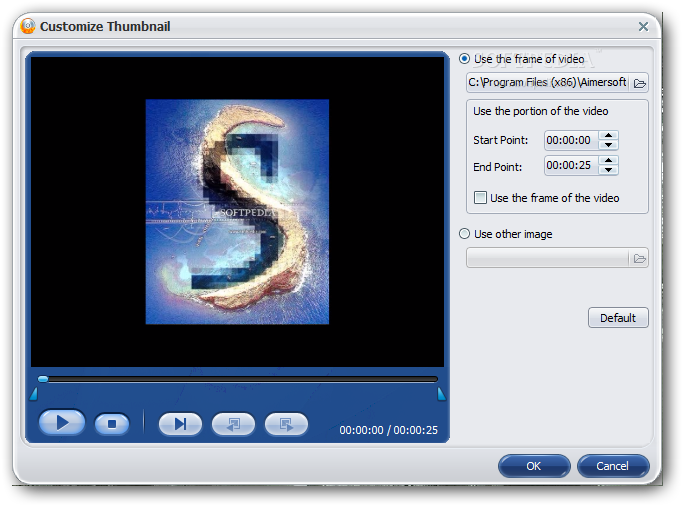Select 'Use the frame of video' radio

tap(464, 59)
